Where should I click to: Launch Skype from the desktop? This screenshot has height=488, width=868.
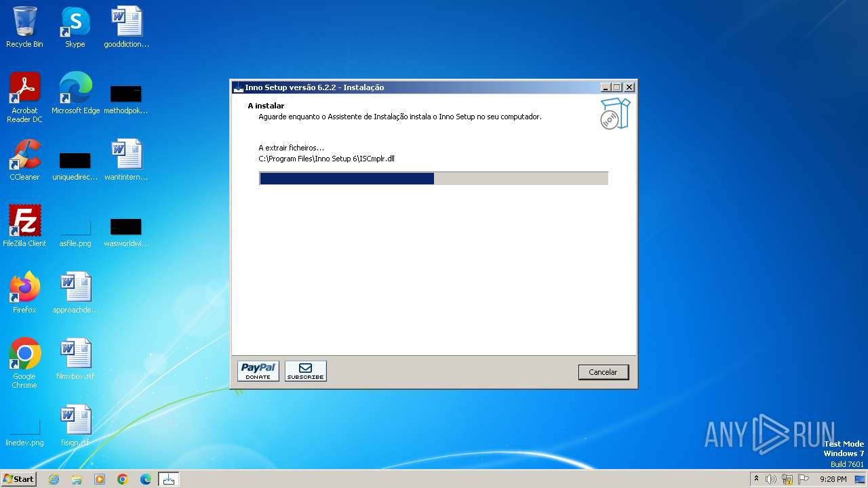(x=75, y=27)
